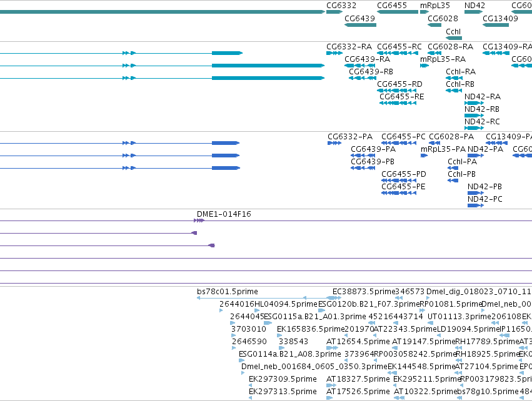Click the 338543 EST label

[293, 342]
